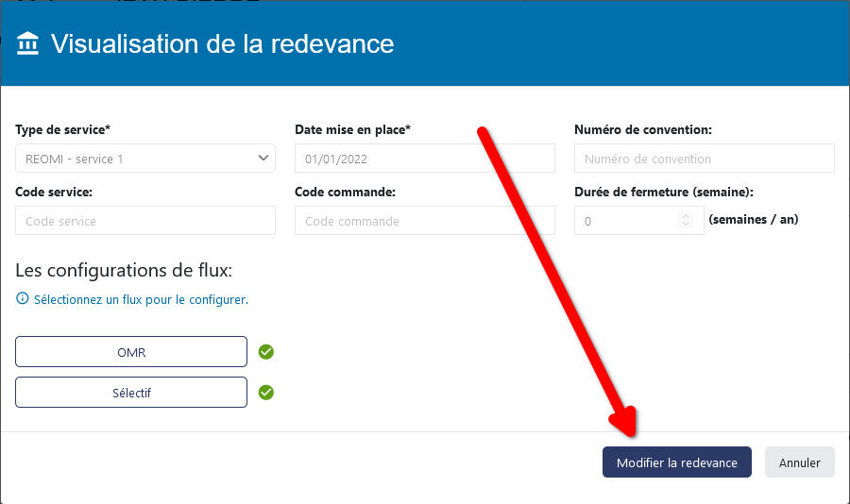Click the Numéro de convention input
Image resolution: width=850 pixels, height=504 pixels.
[x=704, y=159]
